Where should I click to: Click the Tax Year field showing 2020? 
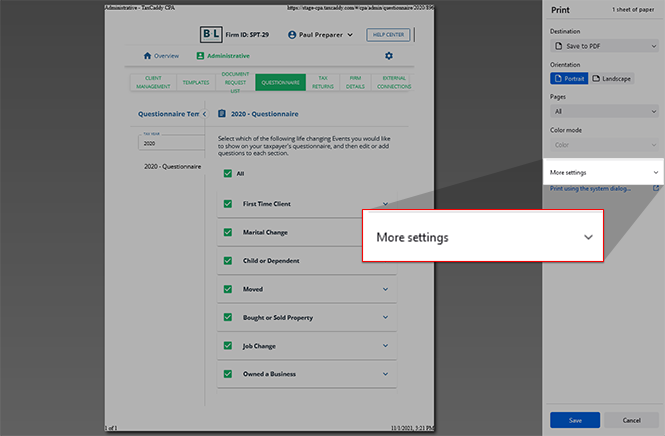pyautogui.click(x=171, y=143)
